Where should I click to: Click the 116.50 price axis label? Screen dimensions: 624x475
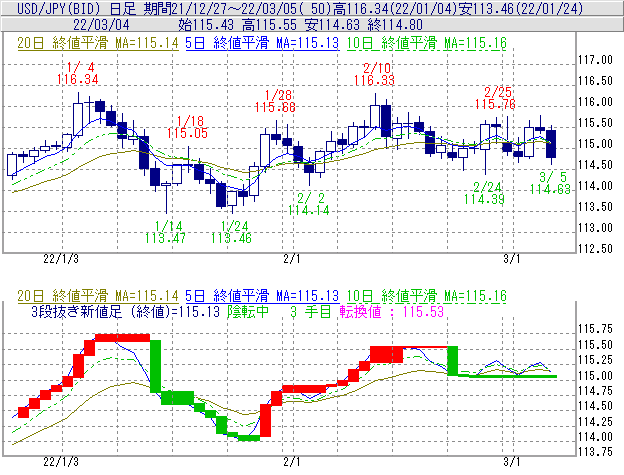(595, 81)
